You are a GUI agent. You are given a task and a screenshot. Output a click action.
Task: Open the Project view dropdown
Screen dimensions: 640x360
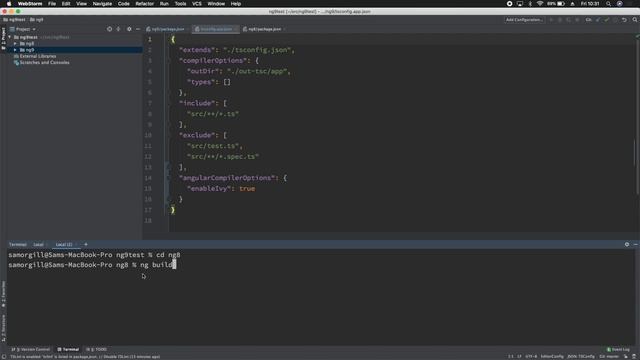point(23,29)
